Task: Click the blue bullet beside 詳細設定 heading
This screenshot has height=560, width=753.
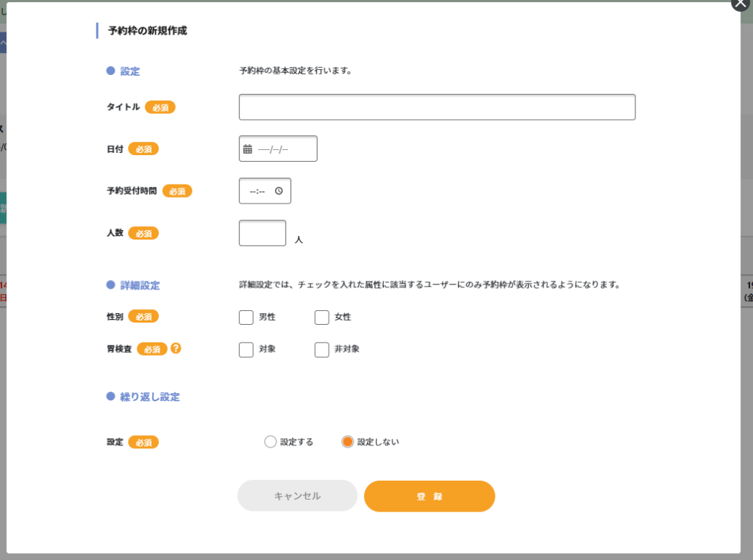Action: [111, 284]
